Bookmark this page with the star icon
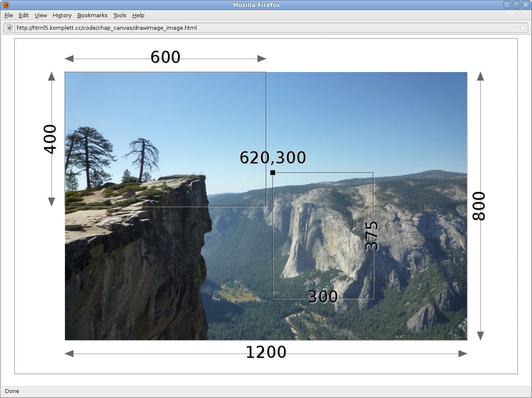This screenshot has height=398, width=532. 522,28
